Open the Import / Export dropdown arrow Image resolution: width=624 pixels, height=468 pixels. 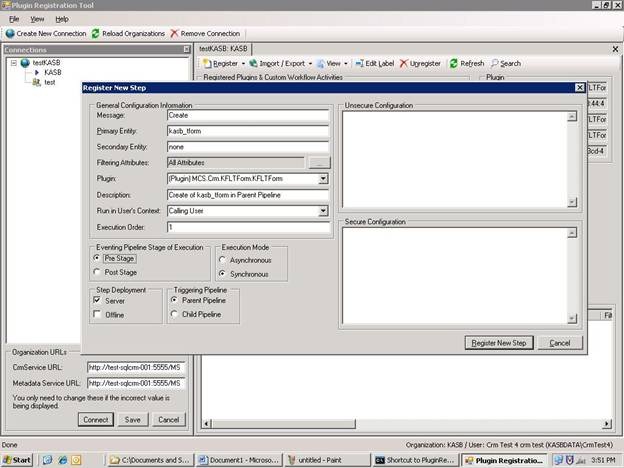tap(310, 64)
